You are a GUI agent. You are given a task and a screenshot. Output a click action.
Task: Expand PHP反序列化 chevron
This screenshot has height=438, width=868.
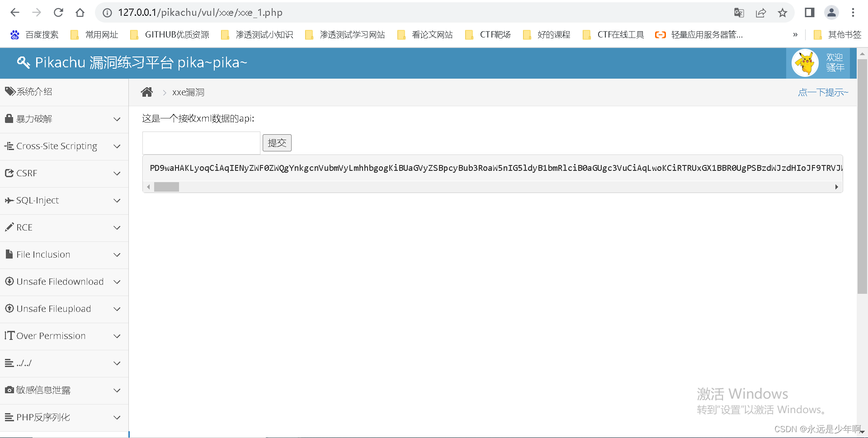[117, 418]
